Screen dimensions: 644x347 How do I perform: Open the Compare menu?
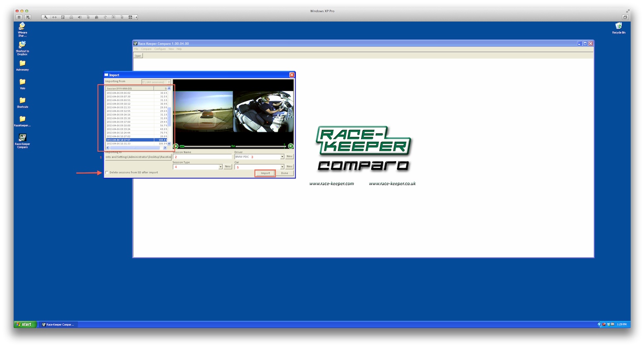click(146, 49)
